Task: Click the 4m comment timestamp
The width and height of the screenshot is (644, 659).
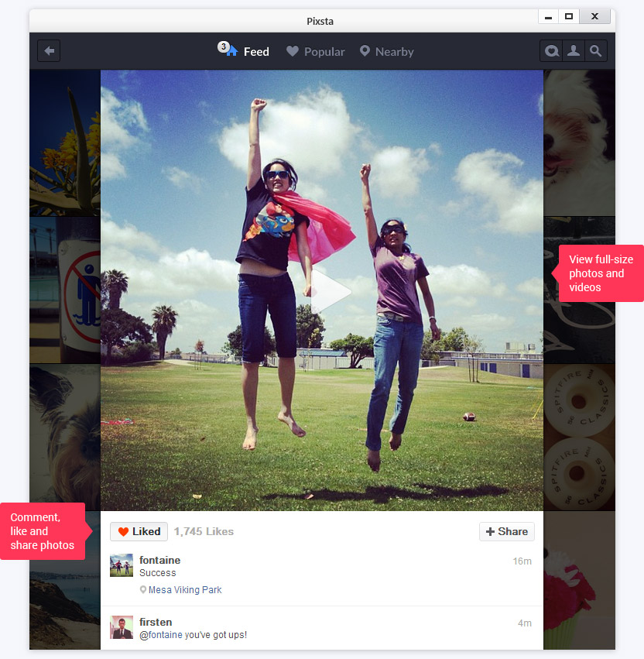Action: (524, 623)
